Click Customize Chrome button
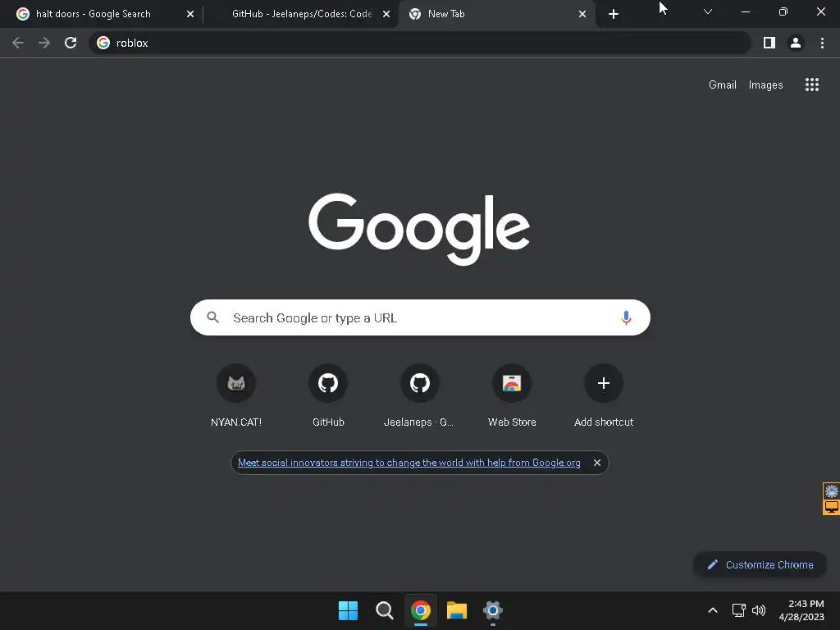The image size is (840, 630). point(760,564)
